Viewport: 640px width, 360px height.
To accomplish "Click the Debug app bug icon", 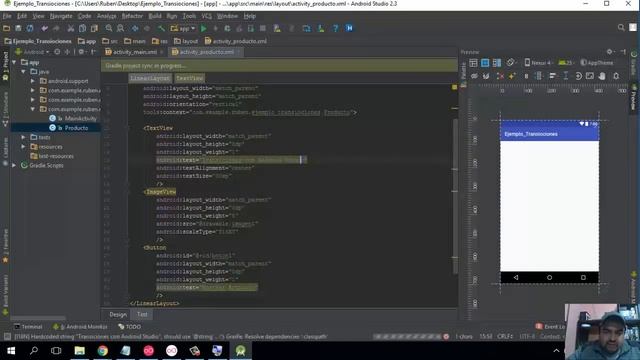I will [227, 28].
